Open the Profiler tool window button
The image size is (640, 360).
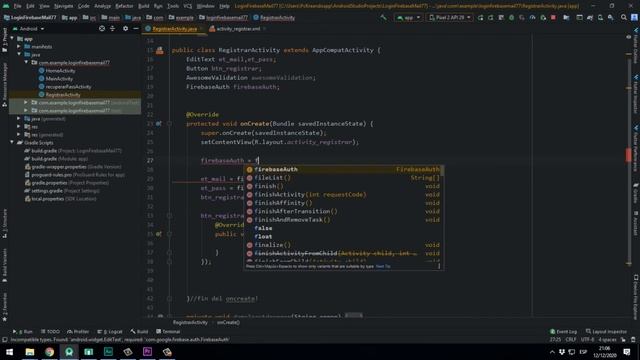(78, 331)
